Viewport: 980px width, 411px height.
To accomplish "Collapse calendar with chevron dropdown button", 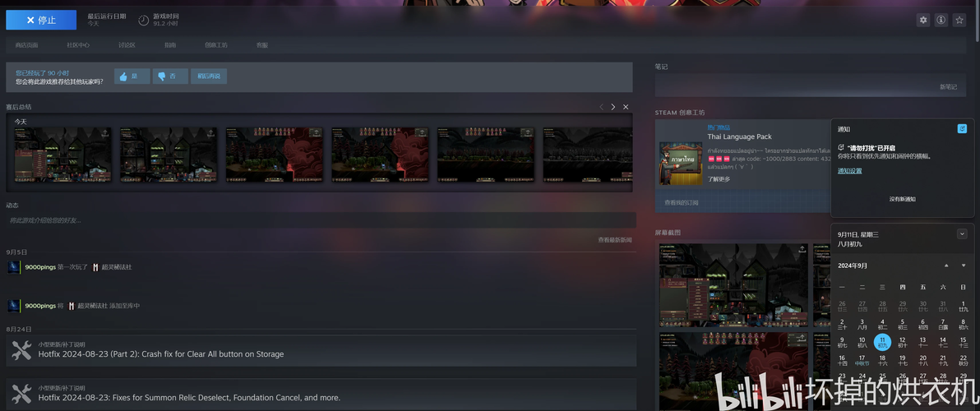I will (x=962, y=233).
